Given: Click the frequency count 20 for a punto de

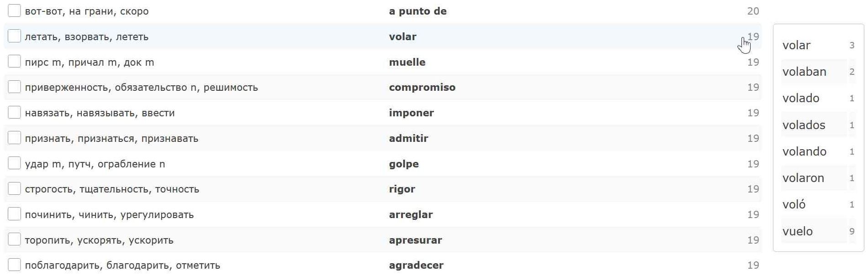Looking at the screenshot, I should 753,11.
